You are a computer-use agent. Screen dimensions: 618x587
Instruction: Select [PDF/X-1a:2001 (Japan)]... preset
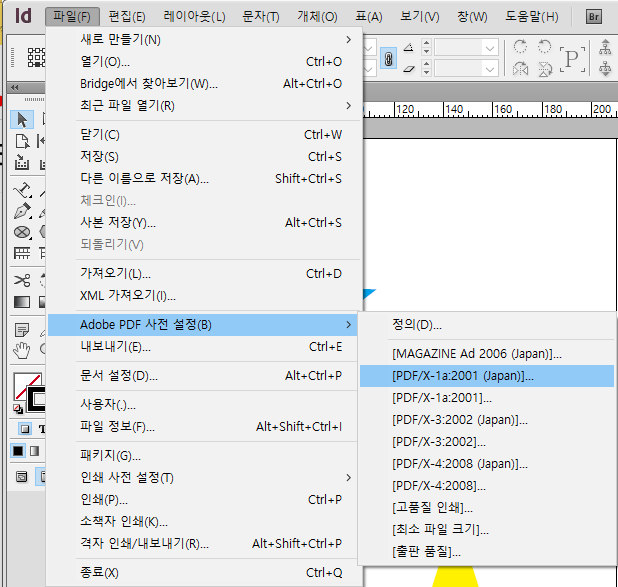point(487,376)
